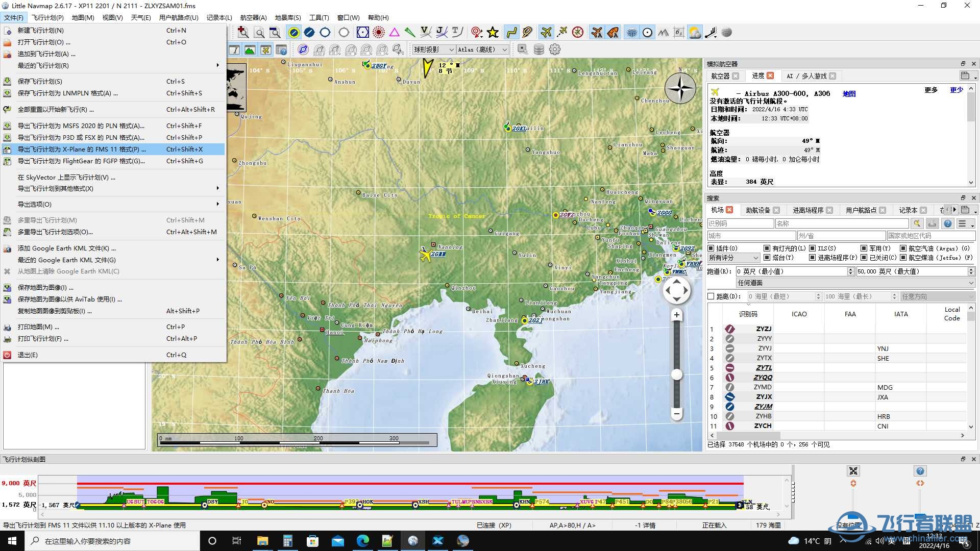
Task: Click the IATA column header
Action: pos(901,314)
